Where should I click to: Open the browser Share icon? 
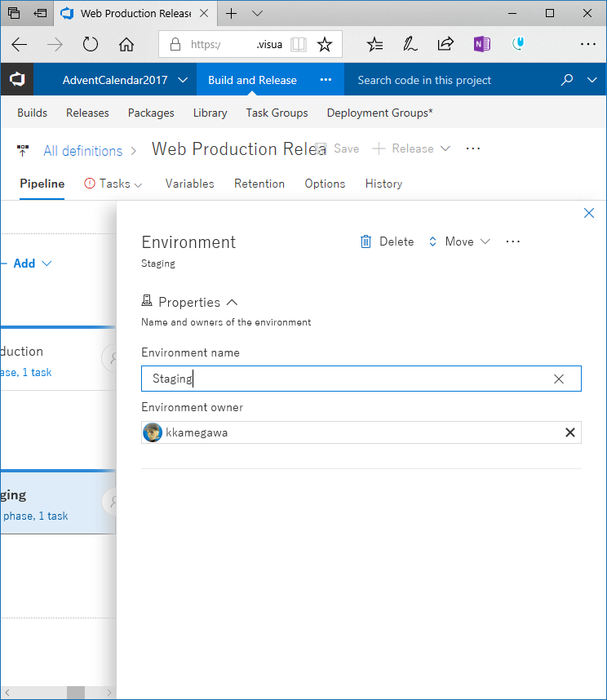[x=445, y=45]
